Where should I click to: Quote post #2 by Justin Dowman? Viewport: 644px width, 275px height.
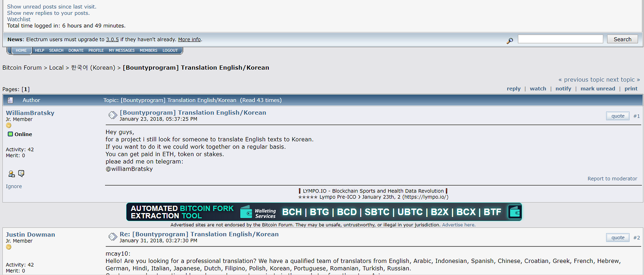[x=618, y=238]
